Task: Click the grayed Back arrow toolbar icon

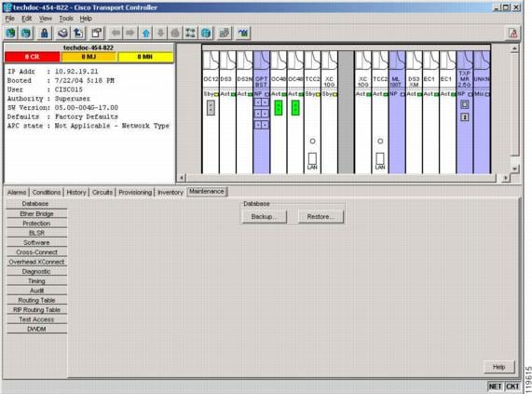Action: click(x=116, y=33)
